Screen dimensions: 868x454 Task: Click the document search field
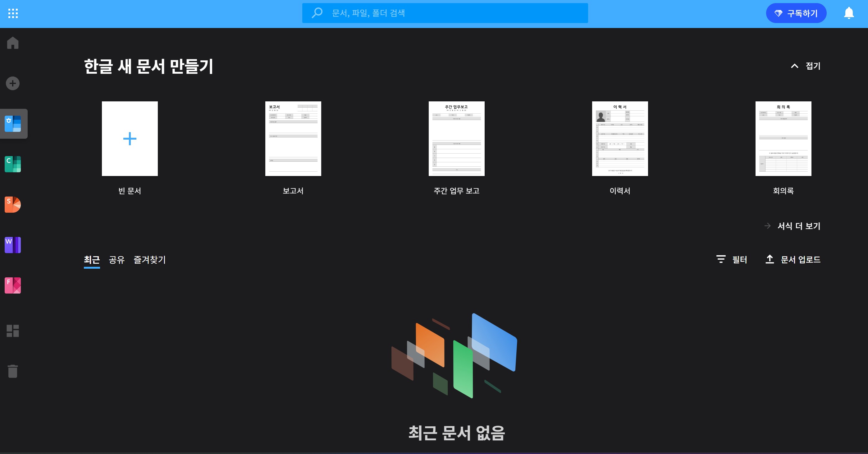445,13
